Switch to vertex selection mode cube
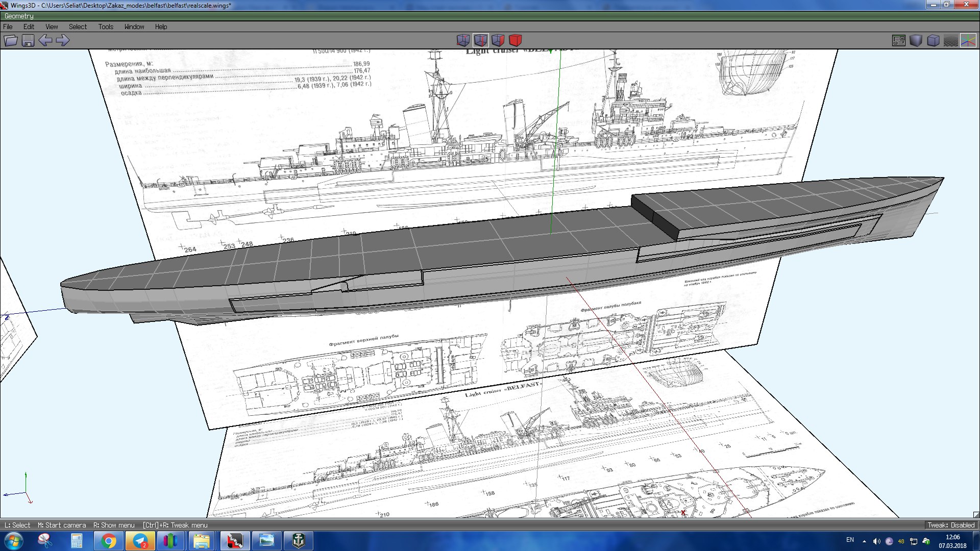The height and width of the screenshot is (551, 980). click(463, 40)
